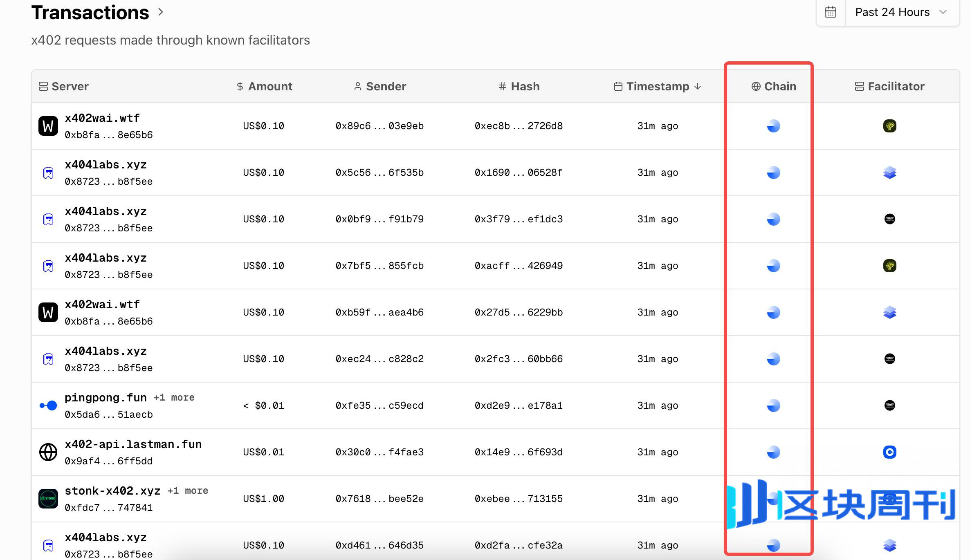Click the yellow-green facilitator icon in first row

click(889, 126)
